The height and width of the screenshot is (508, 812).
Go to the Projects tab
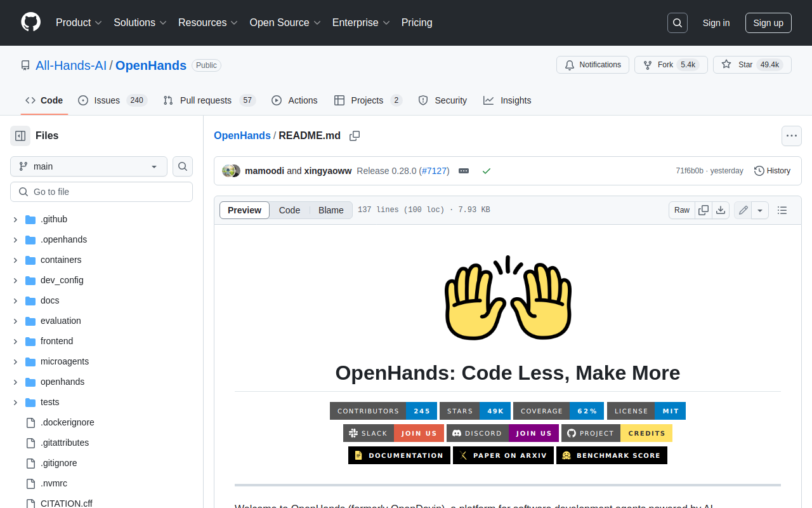(x=368, y=100)
